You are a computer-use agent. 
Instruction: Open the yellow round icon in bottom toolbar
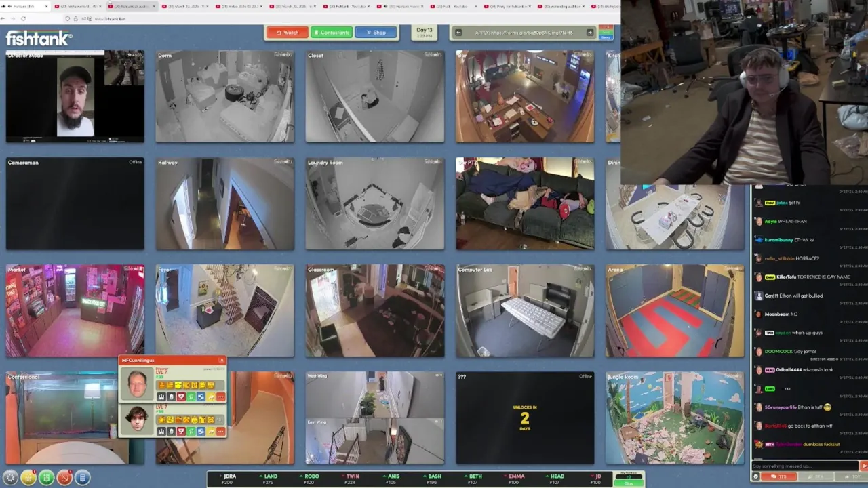28,478
